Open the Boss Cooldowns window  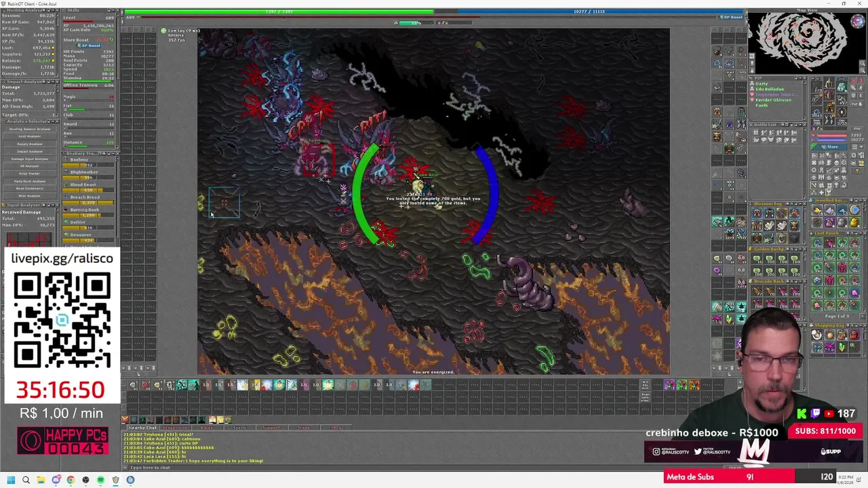pos(30,188)
